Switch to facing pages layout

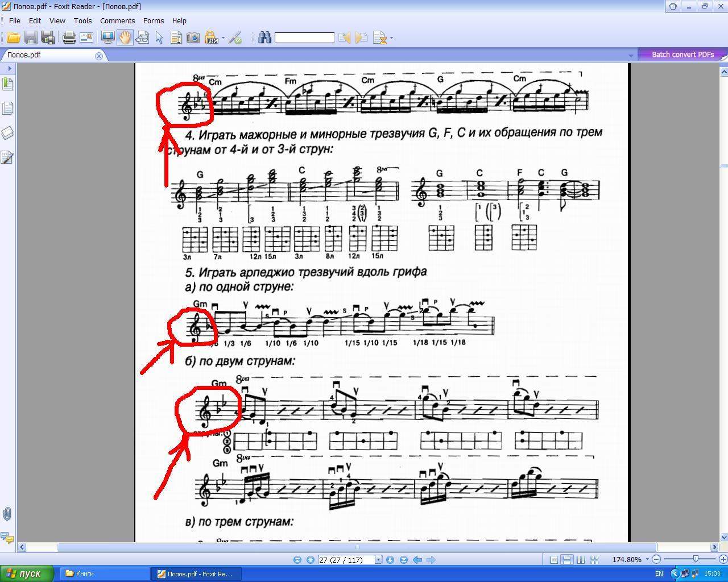tap(580, 560)
